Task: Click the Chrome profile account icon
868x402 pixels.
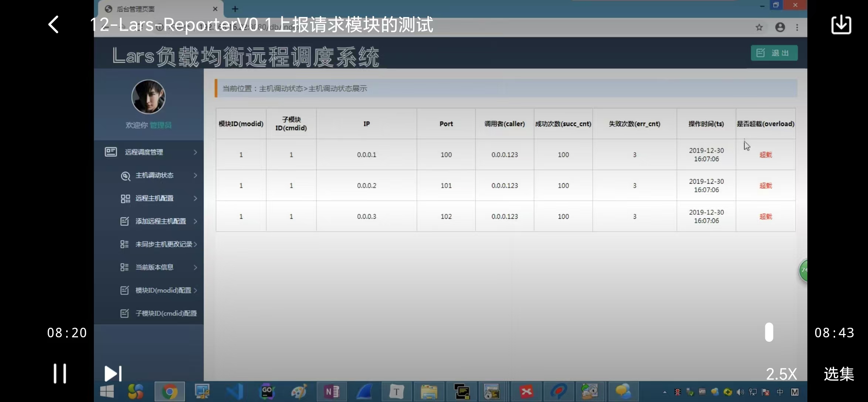Action: 780,27
